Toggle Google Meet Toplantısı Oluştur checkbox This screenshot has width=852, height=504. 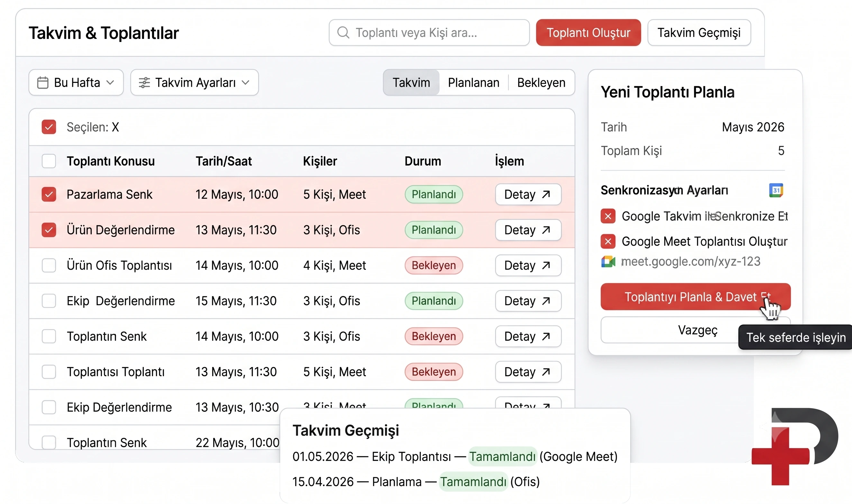click(608, 241)
